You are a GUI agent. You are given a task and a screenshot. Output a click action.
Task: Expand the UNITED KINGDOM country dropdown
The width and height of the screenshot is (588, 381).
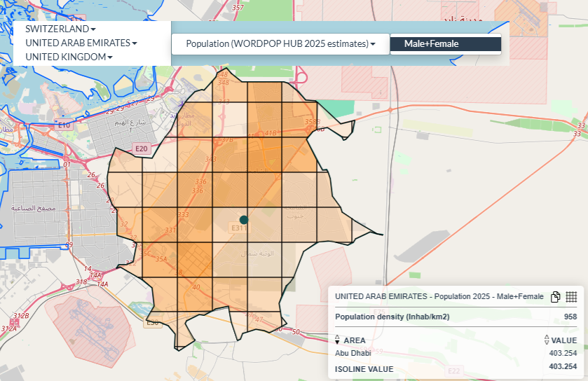click(x=69, y=57)
